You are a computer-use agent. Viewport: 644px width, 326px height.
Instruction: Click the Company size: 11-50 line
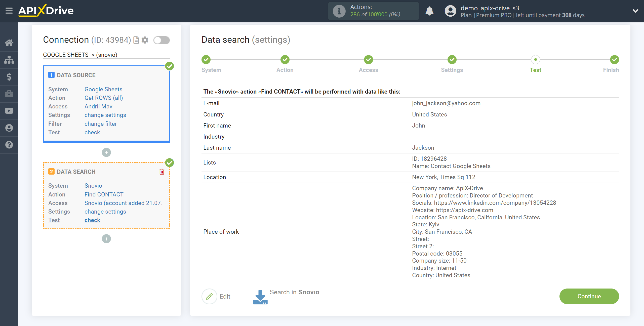pos(439,261)
